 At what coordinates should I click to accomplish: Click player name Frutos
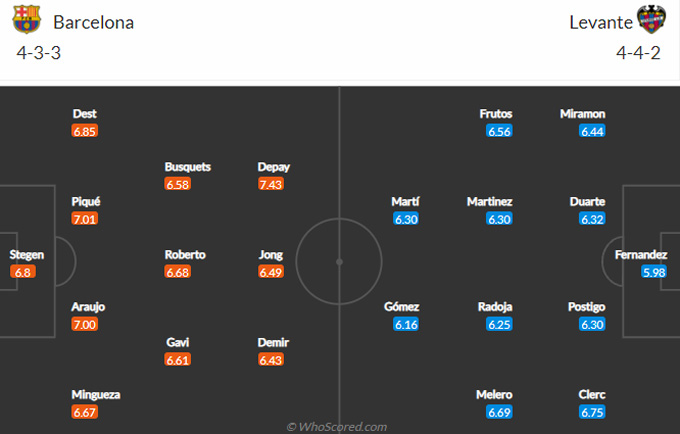point(496,114)
